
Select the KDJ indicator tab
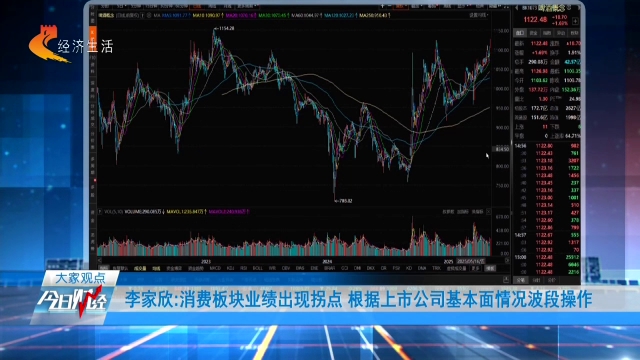click(x=230, y=268)
